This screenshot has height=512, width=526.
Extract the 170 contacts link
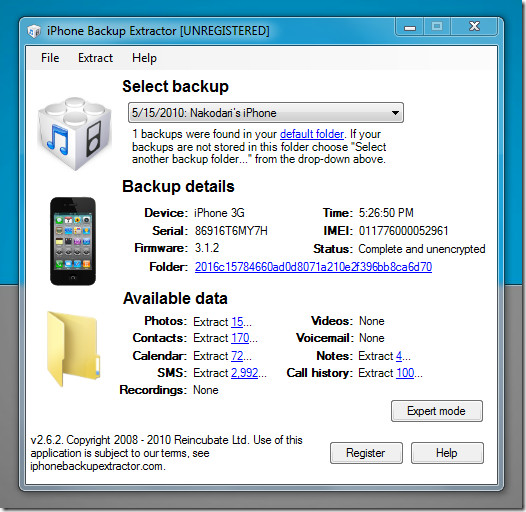pos(240,338)
